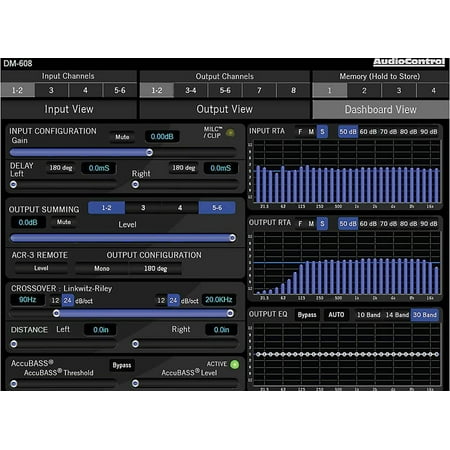
Task: Click the Left delay slider knob
Action: click(x=13, y=184)
